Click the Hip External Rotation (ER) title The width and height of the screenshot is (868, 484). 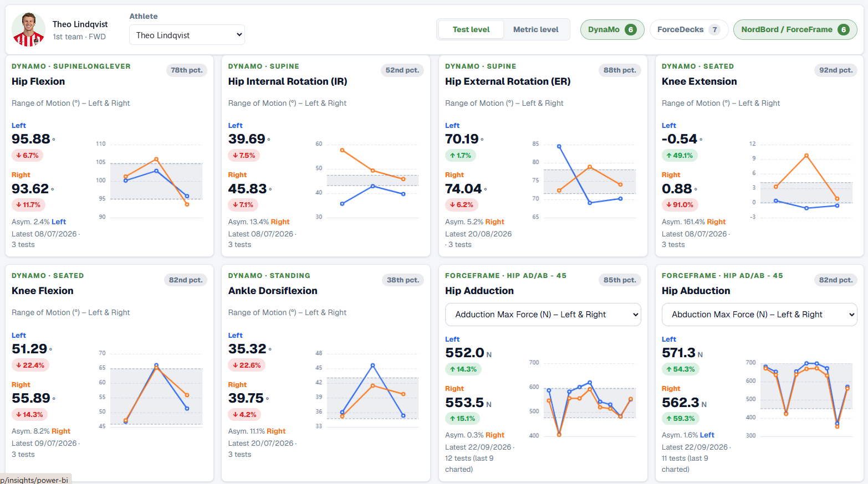pos(508,81)
